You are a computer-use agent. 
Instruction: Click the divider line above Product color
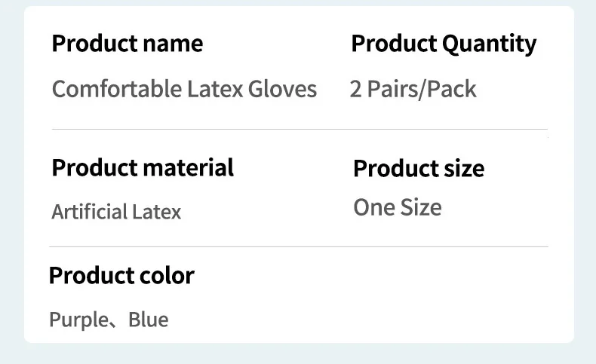tap(299, 246)
